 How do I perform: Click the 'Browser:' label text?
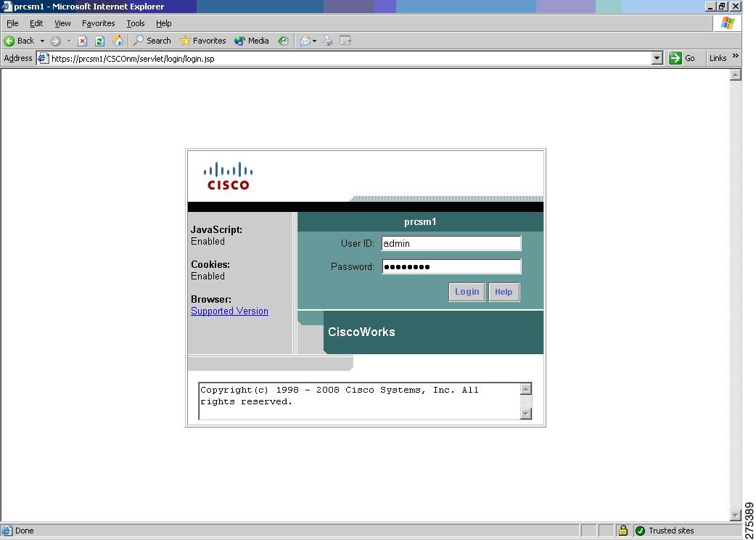coord(211,300)
